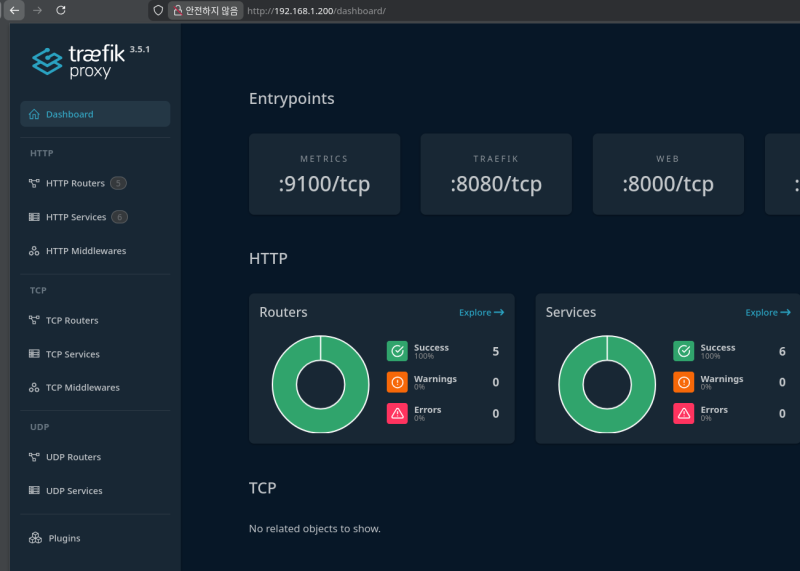Viewport: 800px width, 571px height.
Task: Click the Dashboard home icon
Action: pyautogui.click(x=34, y=114)
